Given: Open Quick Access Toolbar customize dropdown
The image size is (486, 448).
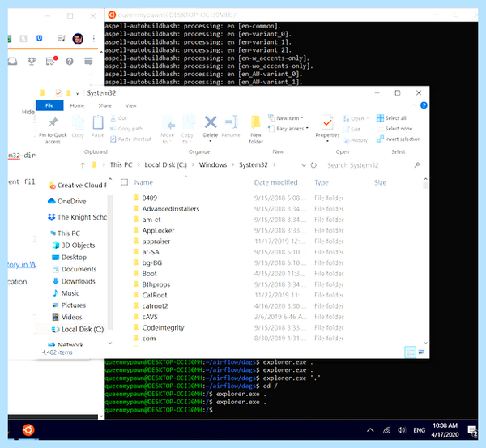Looking at the screenshot, I should coord(77,93).
